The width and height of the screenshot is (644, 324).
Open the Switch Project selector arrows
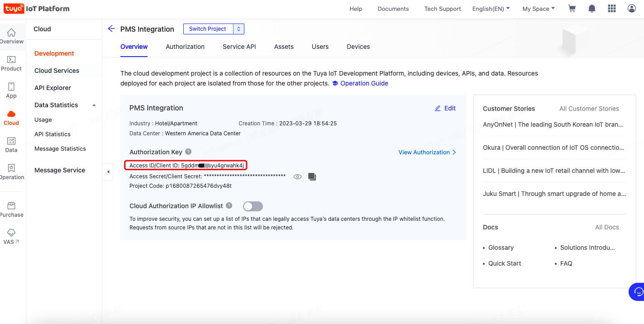pos(239,29)
